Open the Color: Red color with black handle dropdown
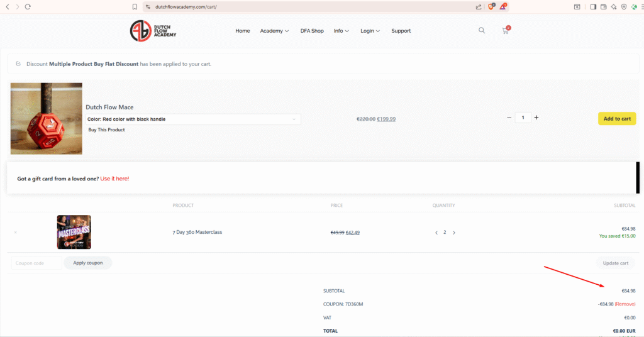Viewport: 644px width, 337px height. (x=193, y=119)
